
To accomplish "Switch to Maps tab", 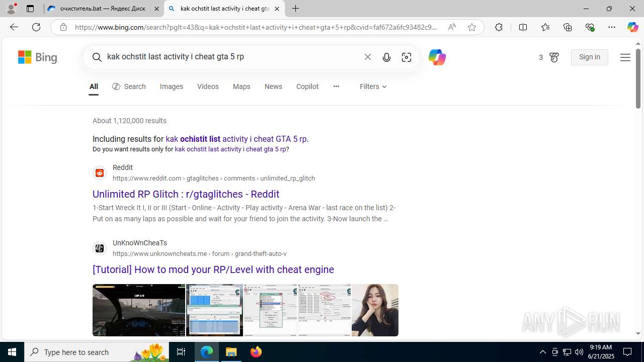I will tap(242, 86).
